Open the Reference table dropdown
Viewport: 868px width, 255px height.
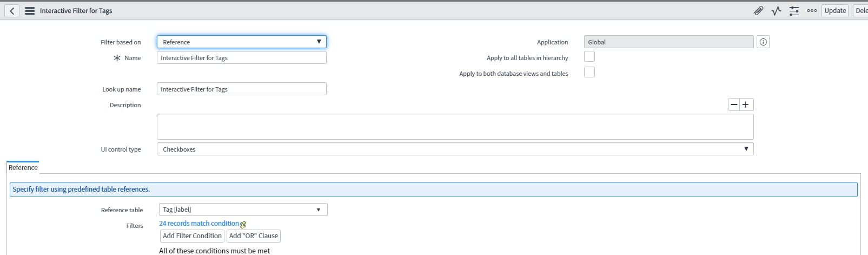(x=243, y=210)
